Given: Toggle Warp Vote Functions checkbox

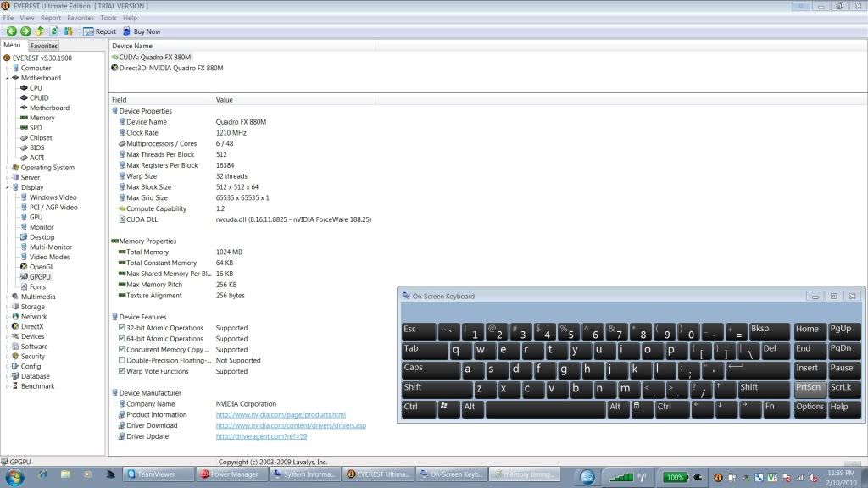Looking at the screenshot, I should pos(122,371).
